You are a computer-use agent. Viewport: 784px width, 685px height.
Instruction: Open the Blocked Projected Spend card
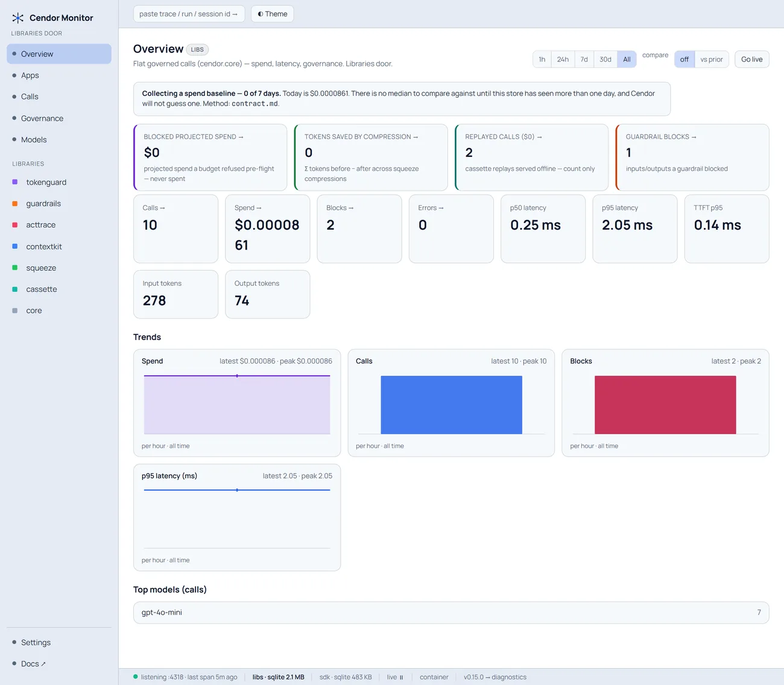[x=210, y=157]
